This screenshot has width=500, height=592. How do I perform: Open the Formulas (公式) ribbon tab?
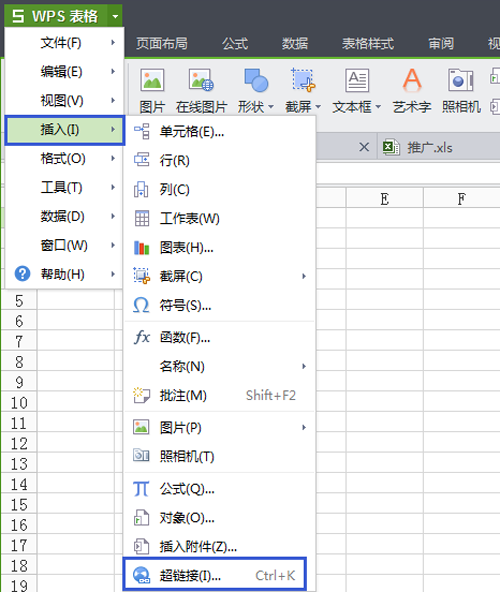[x=235, y=44]
